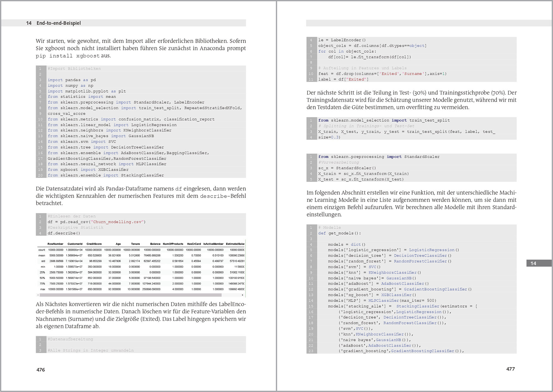This screenshot has width=553, height=392.
Task: Click the chapter header '14 End-to-end-Beispiel'
Action: [x=53, y=23]
